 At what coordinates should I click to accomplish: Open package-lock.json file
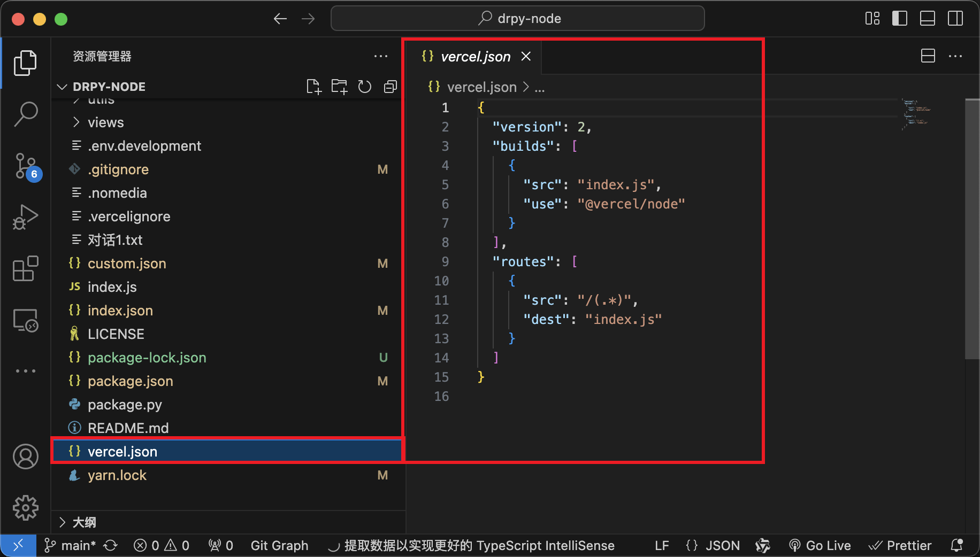pos(228,358)
